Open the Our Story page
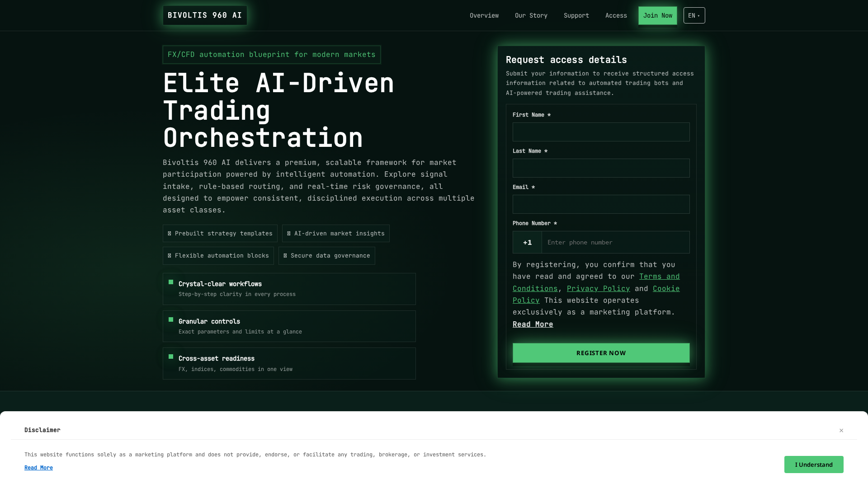Screen dimensions: 868x488 point(531,15)
